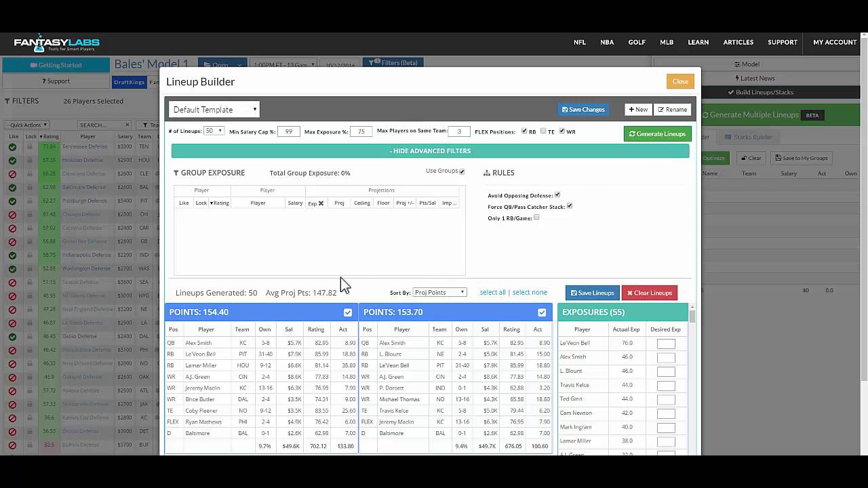
Task: Open MY ACCOUNT menu
Action: 835,42
